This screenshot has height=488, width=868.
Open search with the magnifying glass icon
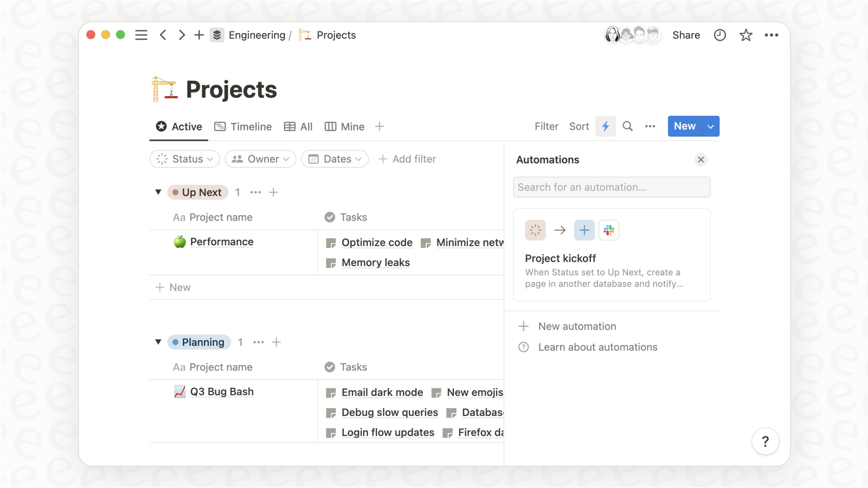(x=627, y=126)
